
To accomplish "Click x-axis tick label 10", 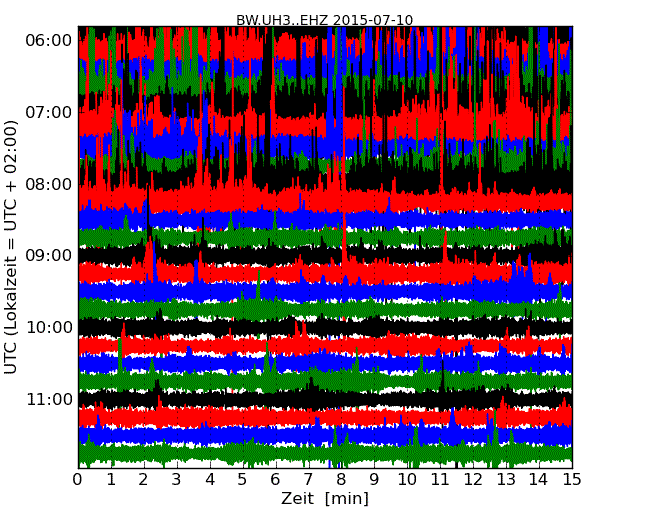I will pos(407,480).
